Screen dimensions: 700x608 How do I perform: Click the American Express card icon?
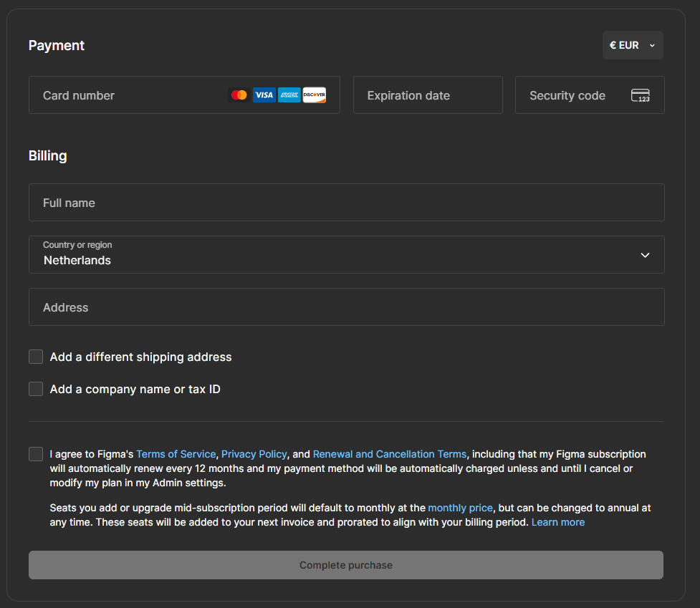point(289,95)
